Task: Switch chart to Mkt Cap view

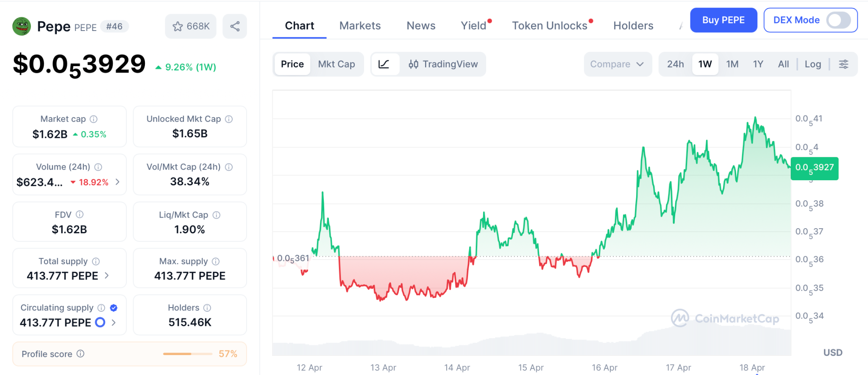Action: pyautogui.click(x=337, y=64)
